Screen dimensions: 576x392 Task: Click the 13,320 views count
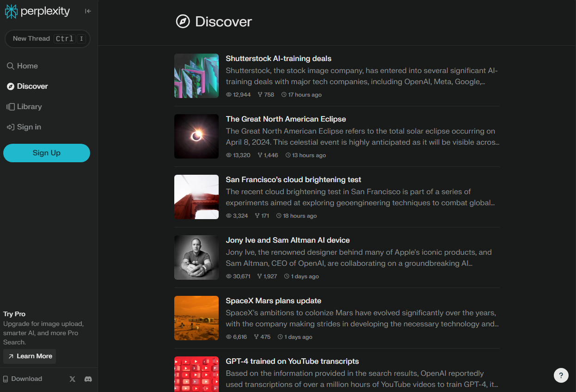(238, 155)
